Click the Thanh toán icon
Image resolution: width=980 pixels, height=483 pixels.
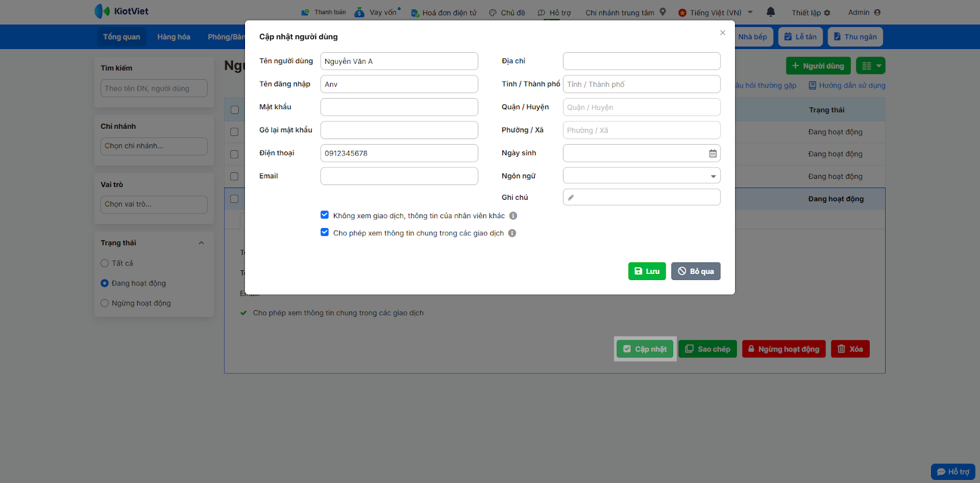306,12
